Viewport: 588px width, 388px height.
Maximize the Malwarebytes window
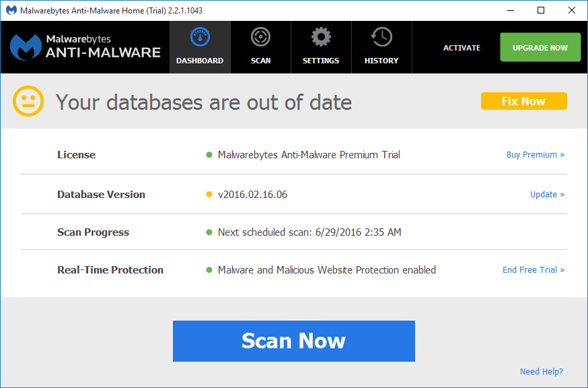click(541, 10)
